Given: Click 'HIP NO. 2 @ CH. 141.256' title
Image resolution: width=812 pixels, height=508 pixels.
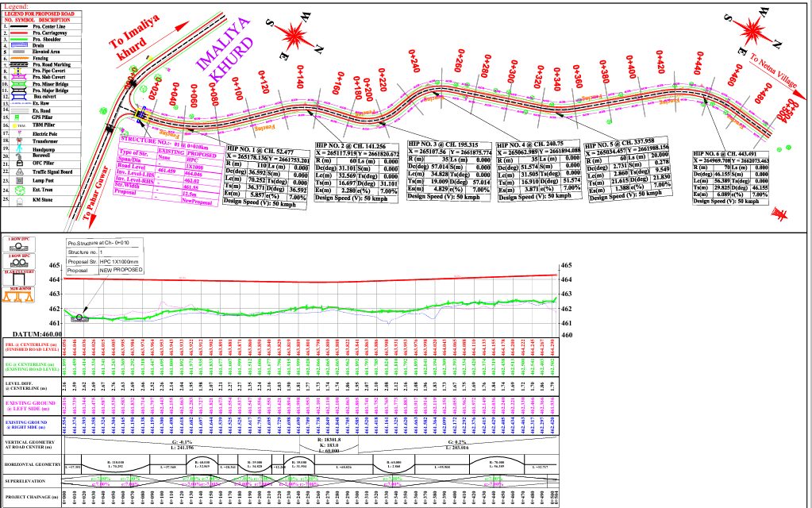Looking at the screenshot, I should (351, 146).
